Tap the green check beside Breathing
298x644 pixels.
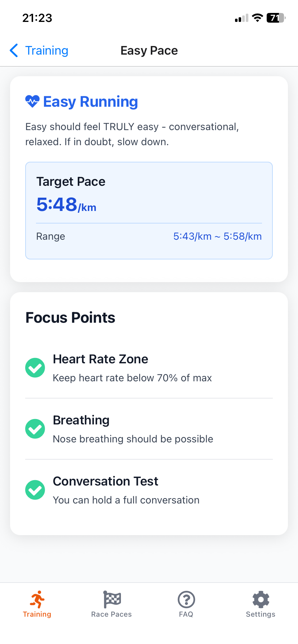[x=35, y=429]
